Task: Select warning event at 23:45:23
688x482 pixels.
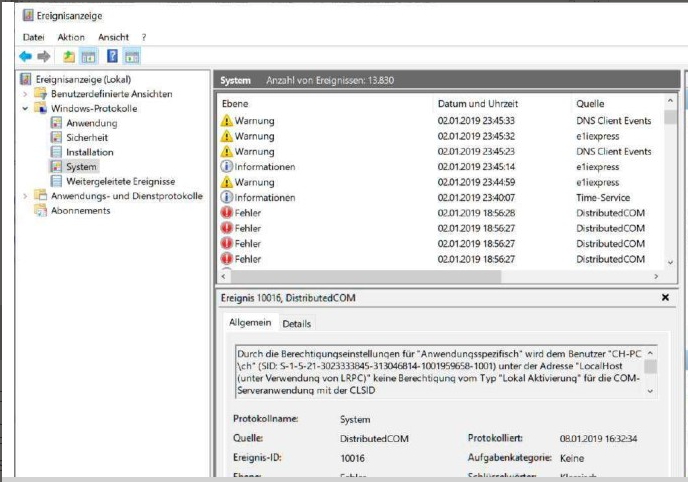Action: tap(441, 151)
